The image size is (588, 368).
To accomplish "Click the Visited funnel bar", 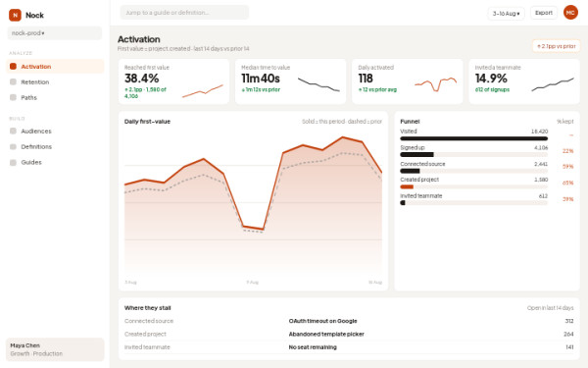I will 474,138.
